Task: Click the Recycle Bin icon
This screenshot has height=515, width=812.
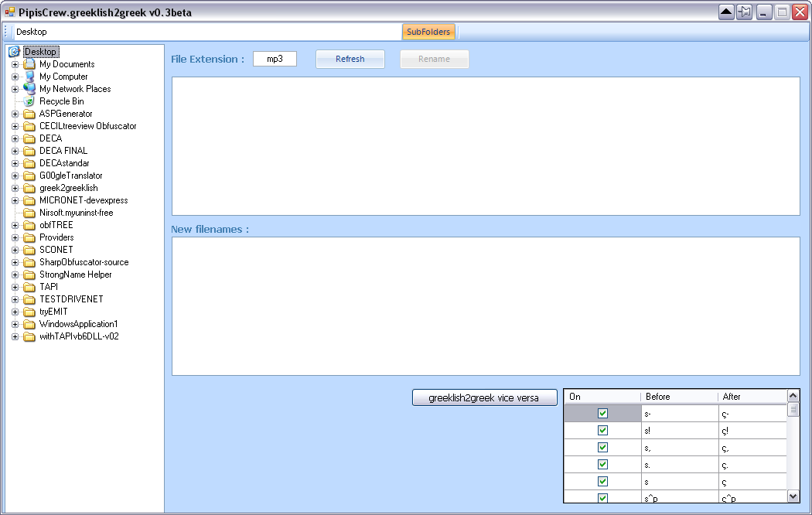Action: click(x=29, y=101)
